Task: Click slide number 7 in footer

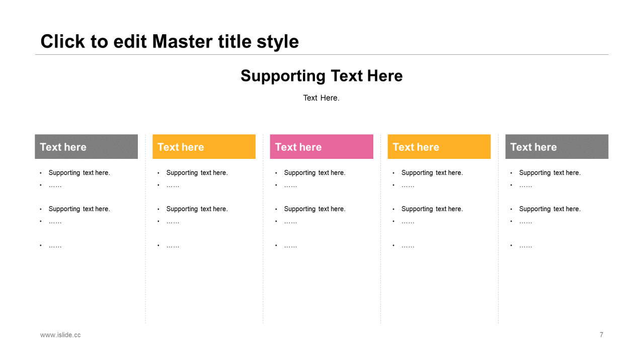Action: coord(601,335)
